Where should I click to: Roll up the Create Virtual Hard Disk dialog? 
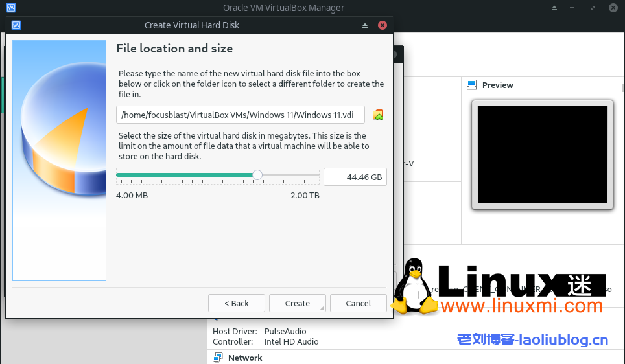pyautogui.click(x=365, y=25)
